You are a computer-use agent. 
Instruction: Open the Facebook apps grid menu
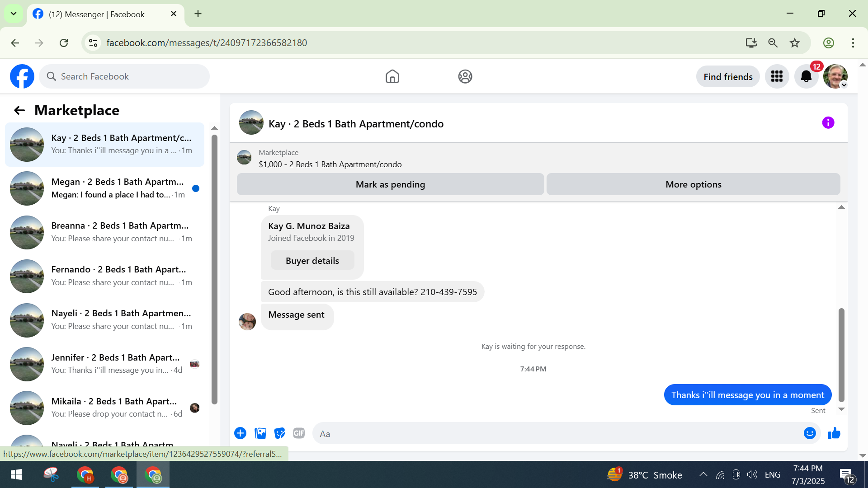click(777, 76)
